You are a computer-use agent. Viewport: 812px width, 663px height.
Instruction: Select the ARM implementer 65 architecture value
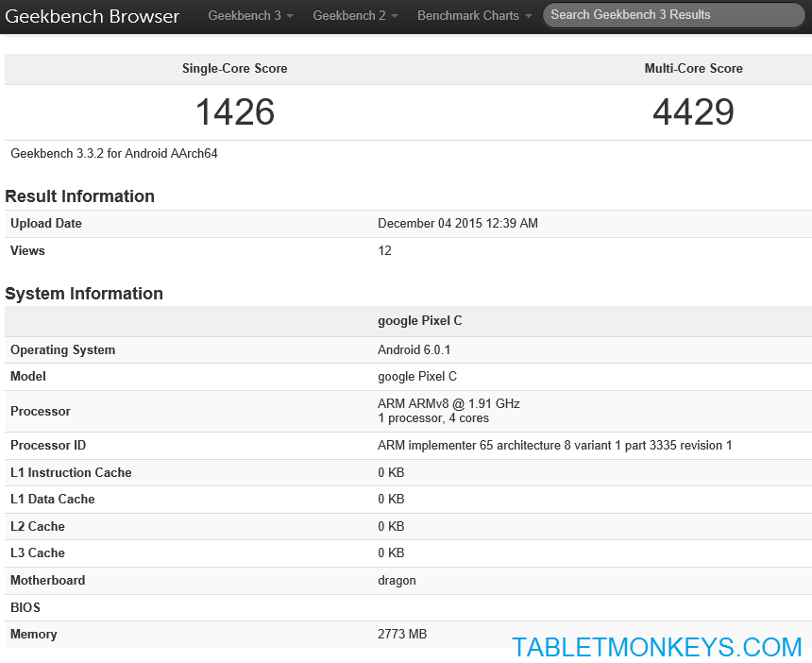554,446
